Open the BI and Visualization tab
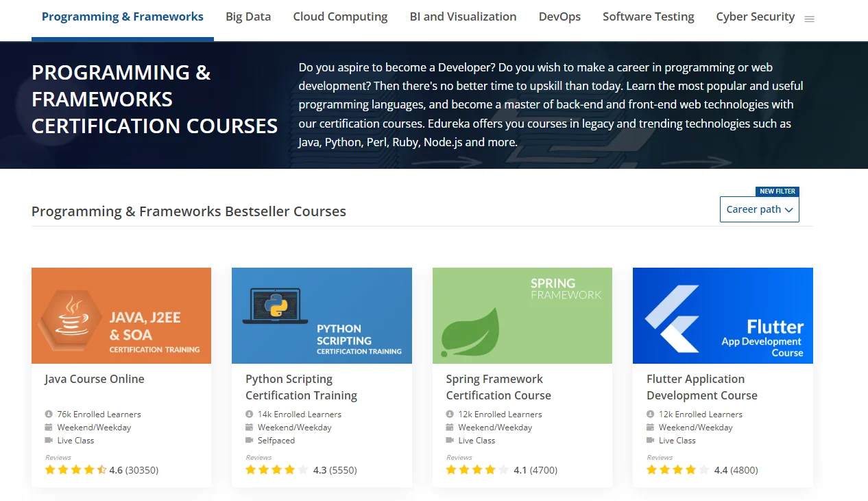868x501 pixels. (463, 16)
